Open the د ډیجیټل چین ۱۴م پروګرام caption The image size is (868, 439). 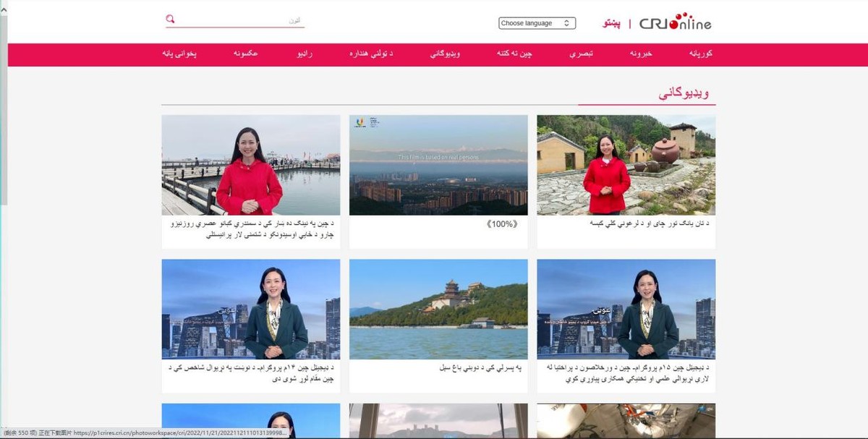[x=252, y=373]
